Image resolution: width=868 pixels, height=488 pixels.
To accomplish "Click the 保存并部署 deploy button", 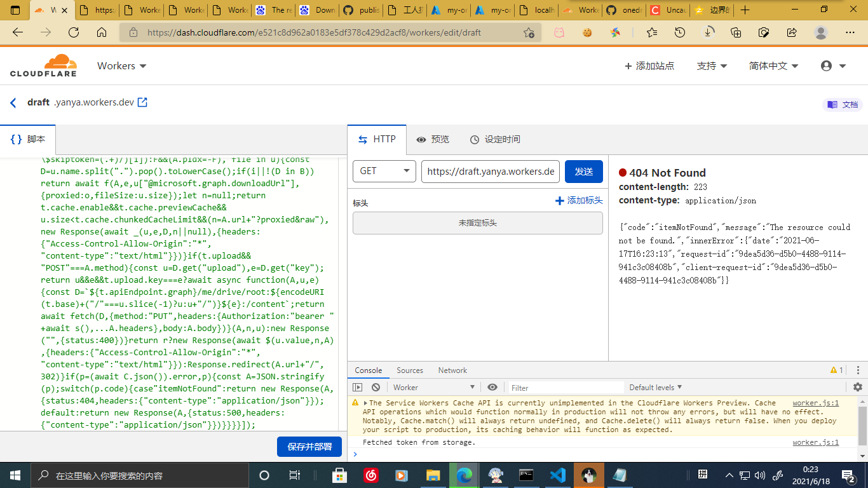I will click(309, 447).
